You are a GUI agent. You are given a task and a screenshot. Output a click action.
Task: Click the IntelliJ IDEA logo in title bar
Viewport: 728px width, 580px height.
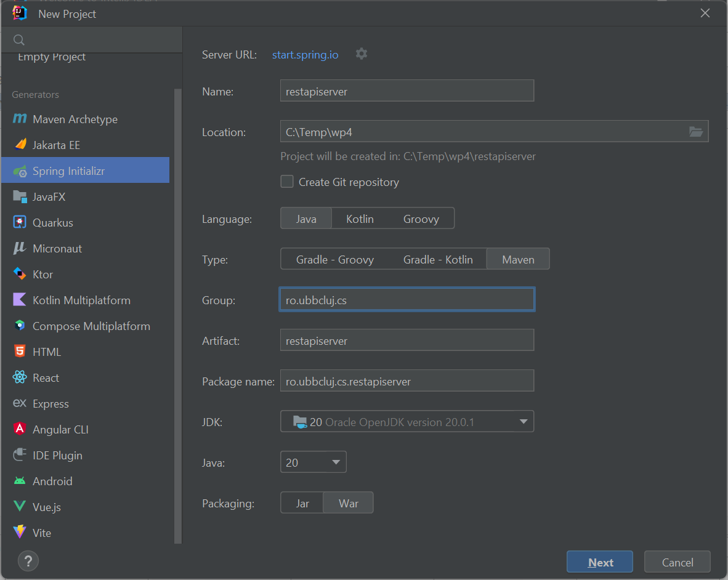pyautogui.click(x=20, y=13)
